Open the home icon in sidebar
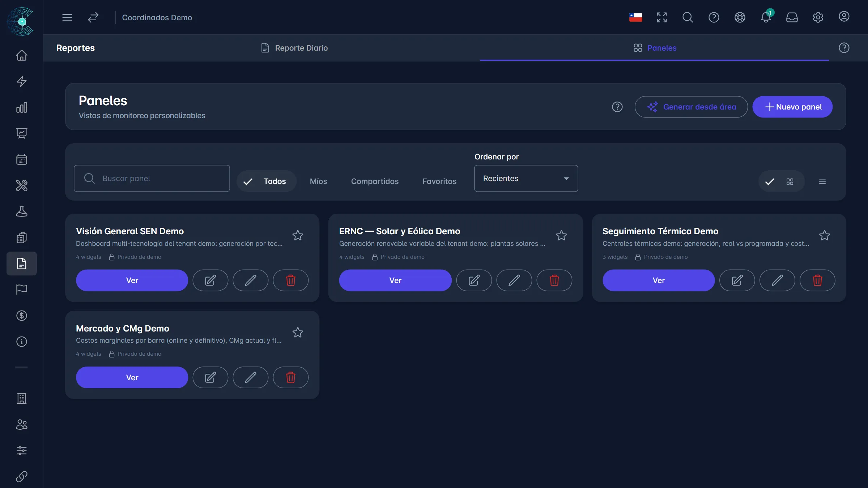868x488 pixels. coord(22,55)
